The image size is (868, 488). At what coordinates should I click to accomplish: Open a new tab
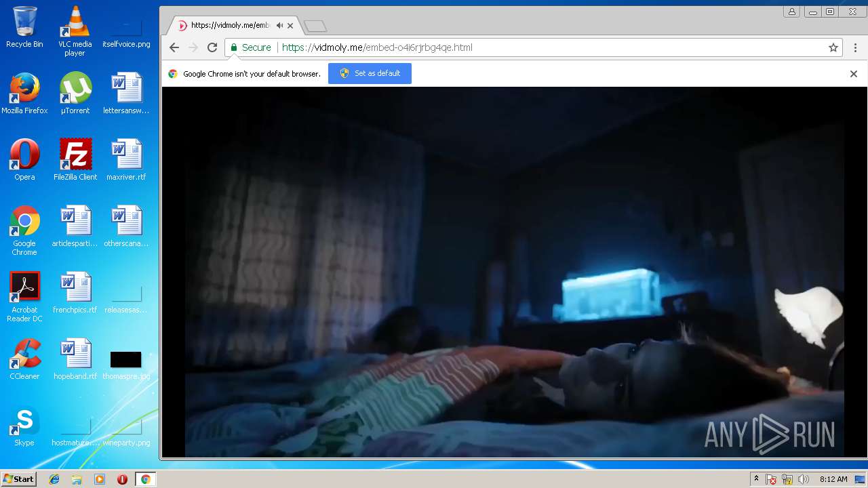pyautogui.click(x=315, y=26)
